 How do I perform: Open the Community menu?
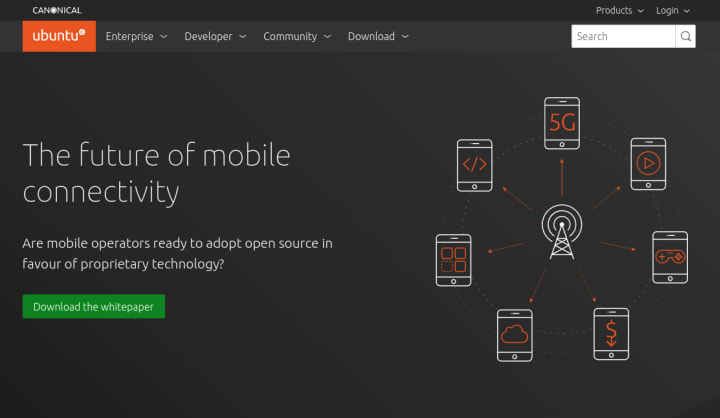[x=297, y=36]
